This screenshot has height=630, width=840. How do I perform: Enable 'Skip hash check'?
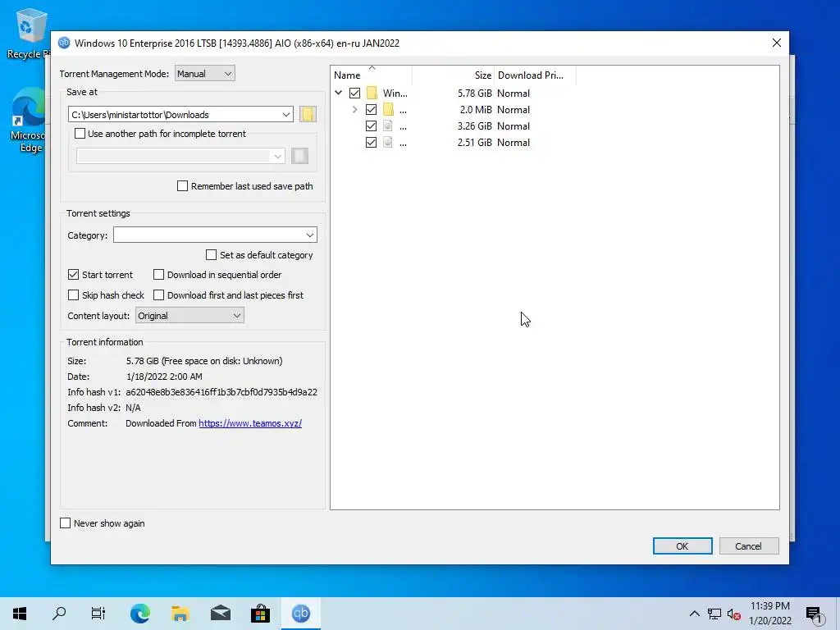pos(73,295)
